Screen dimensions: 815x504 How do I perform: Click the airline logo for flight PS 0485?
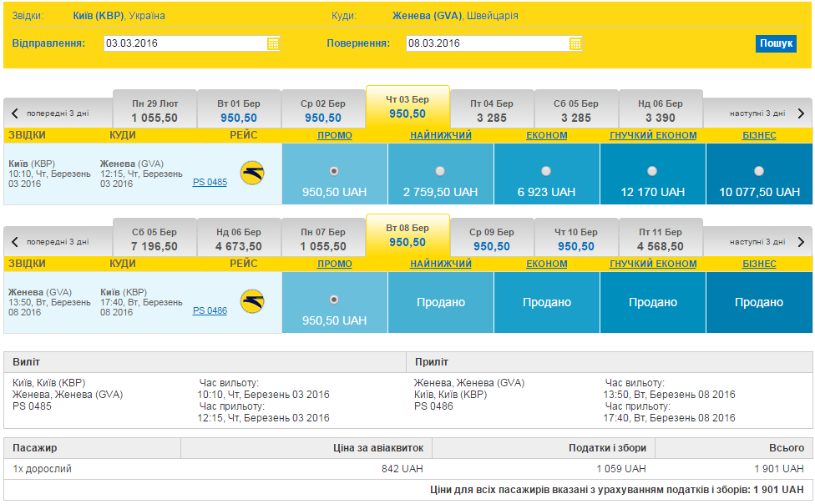(252, 173)
